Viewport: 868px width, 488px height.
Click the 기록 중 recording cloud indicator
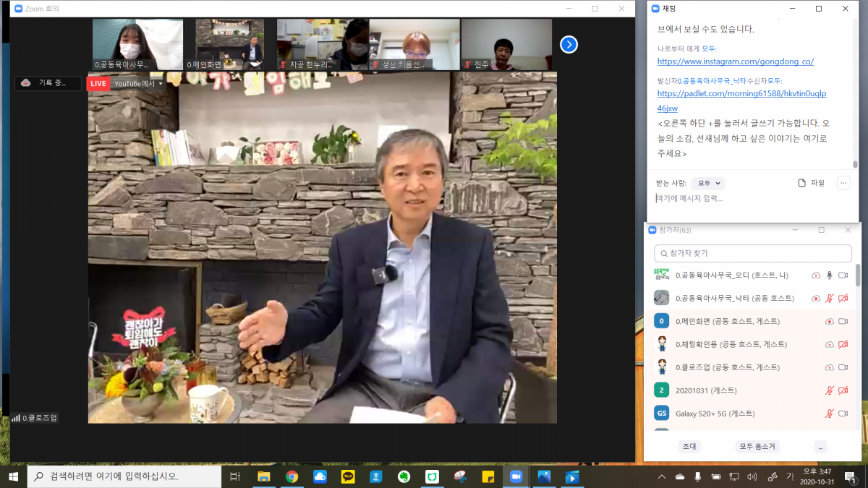point(48,83)
